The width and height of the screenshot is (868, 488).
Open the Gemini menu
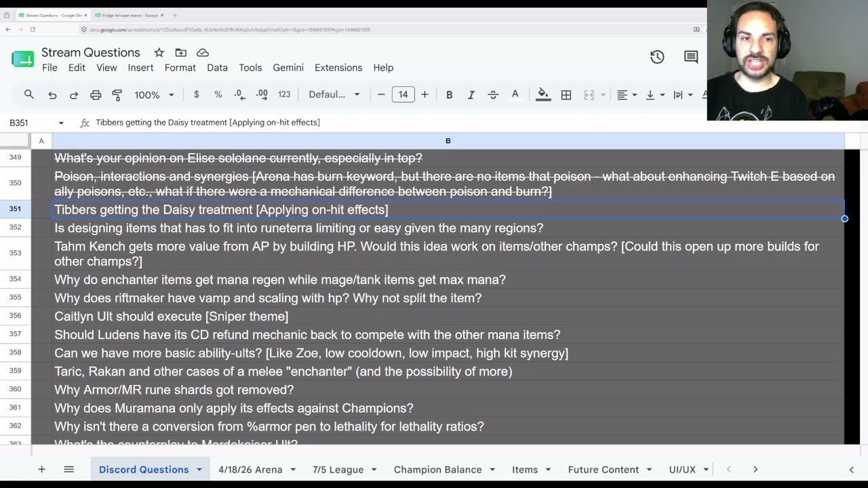[288, 68]
